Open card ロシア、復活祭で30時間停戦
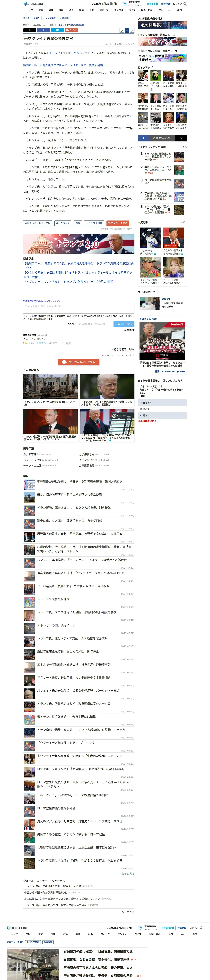210x980 pixels. pyautogui.click(x=50, y=425)
